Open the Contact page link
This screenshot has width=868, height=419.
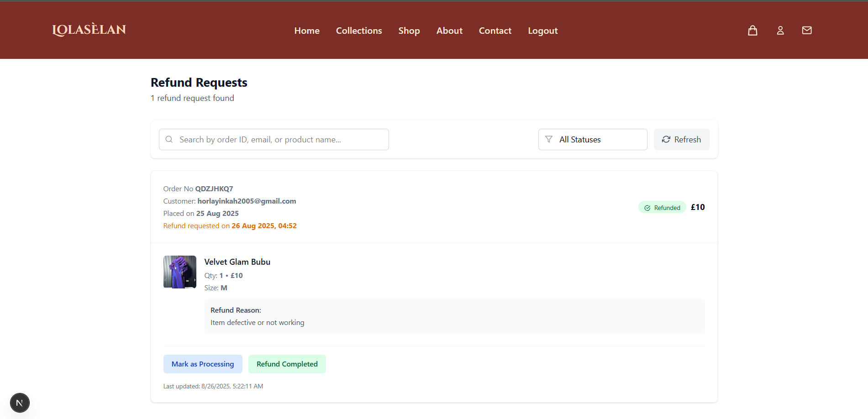(x=495, y=31)
